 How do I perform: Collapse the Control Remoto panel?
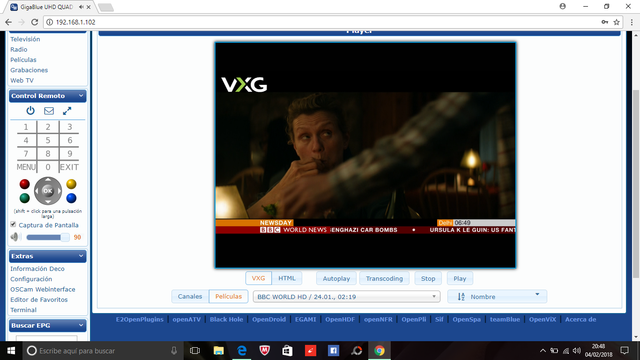pos(81,96)
